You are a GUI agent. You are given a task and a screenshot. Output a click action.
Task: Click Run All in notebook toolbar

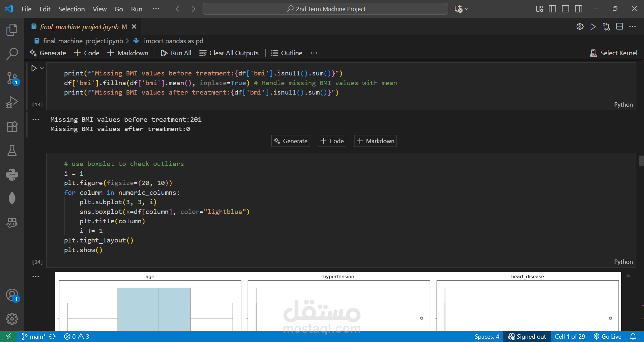176,53
